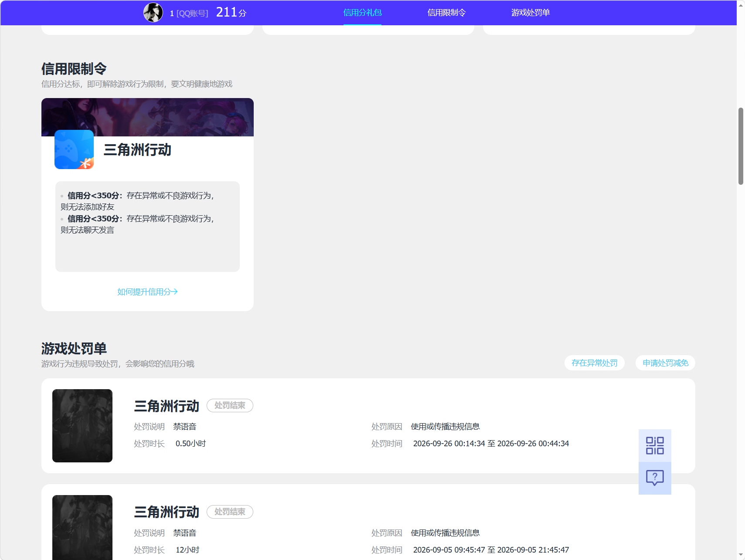This screenshot has height=560, width=745.
Task: Click the thumbnail of the 12小时 penalty record
Action: point(82,527)
